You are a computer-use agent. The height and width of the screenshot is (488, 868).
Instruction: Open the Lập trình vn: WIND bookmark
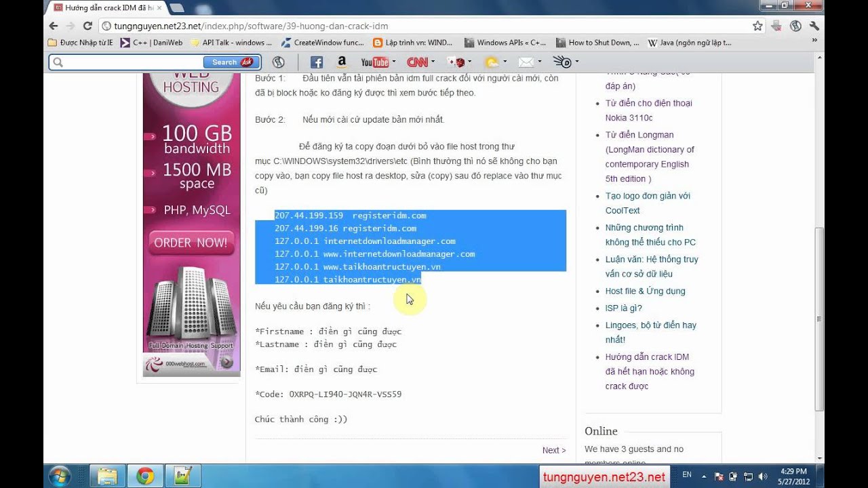click(413, 43)
